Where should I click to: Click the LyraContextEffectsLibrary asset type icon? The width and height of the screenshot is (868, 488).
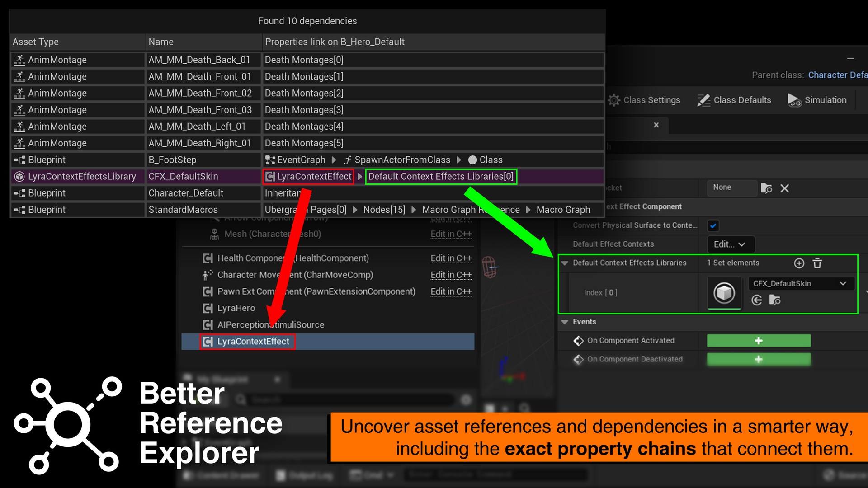click(19, 177)
